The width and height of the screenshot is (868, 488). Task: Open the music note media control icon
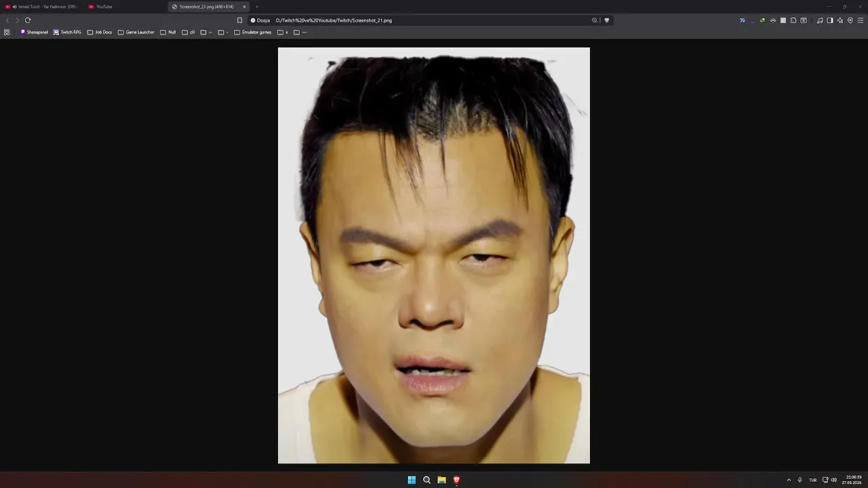(x=820, y=20)
